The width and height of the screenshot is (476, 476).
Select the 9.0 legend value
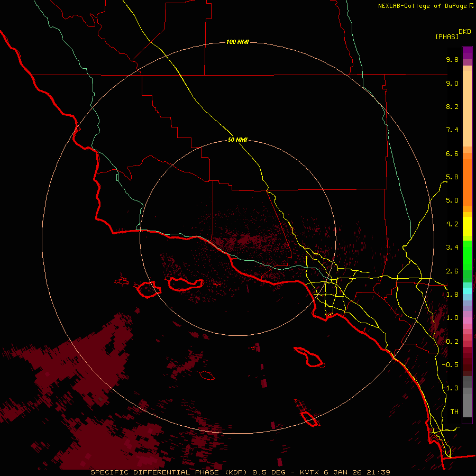[x=452, y=83]
